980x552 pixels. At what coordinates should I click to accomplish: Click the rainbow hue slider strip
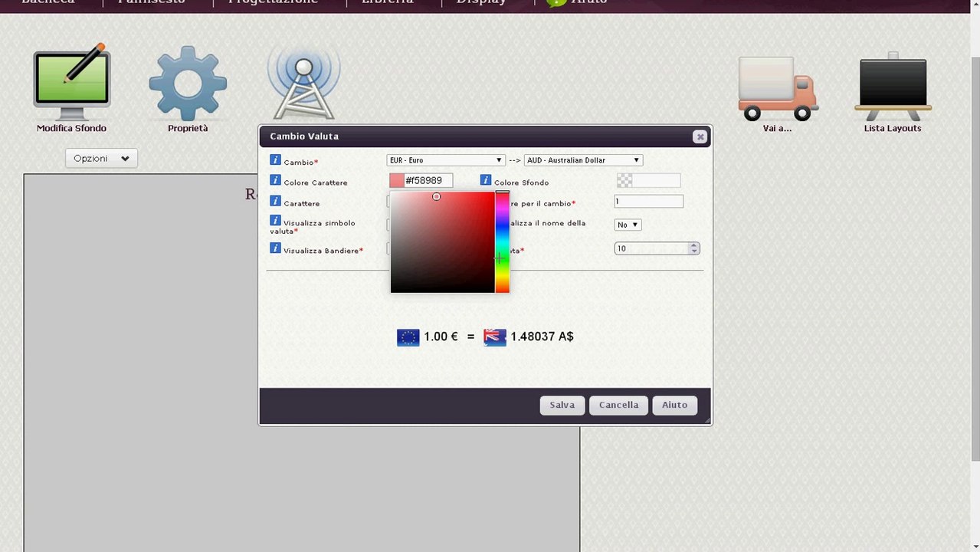coord(502,242)
